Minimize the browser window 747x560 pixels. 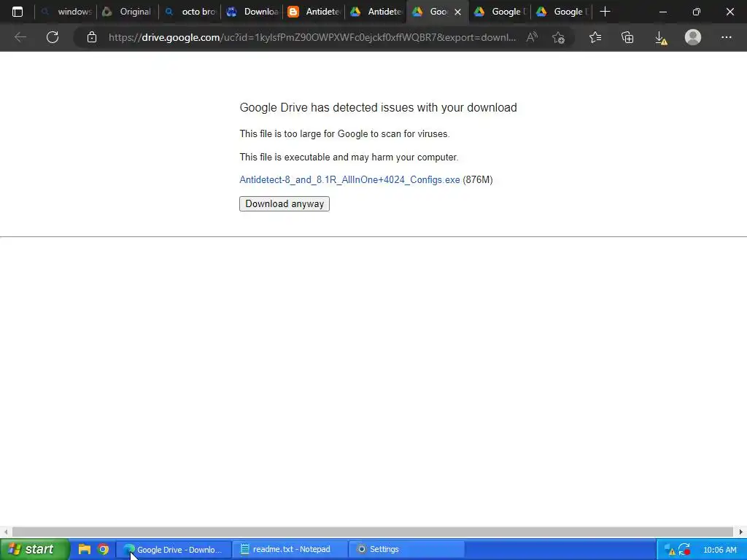click(662, 12)
